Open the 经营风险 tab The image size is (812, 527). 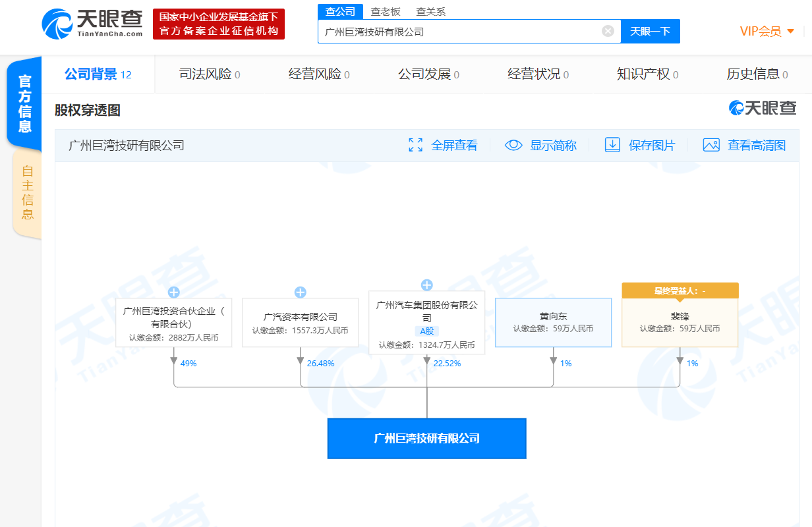(x=319, y=74)
